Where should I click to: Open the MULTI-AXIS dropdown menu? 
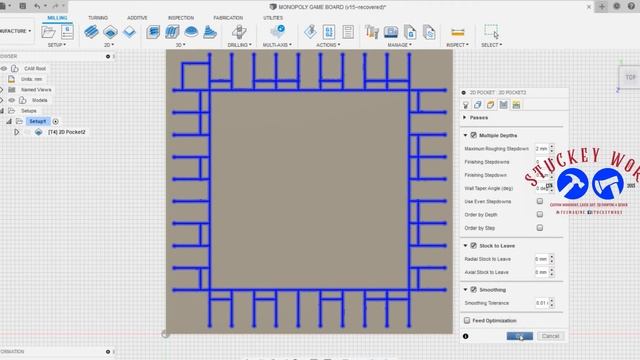pyautogui.click(x=277, y=45)
